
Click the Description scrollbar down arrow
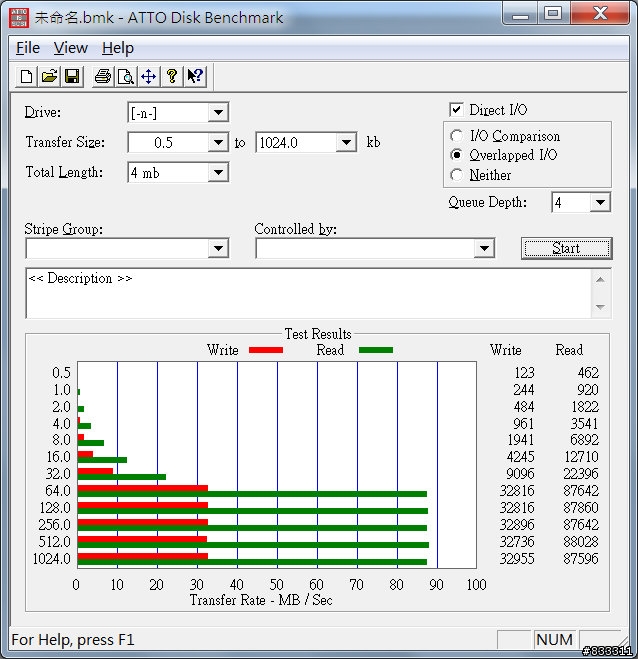601,307
